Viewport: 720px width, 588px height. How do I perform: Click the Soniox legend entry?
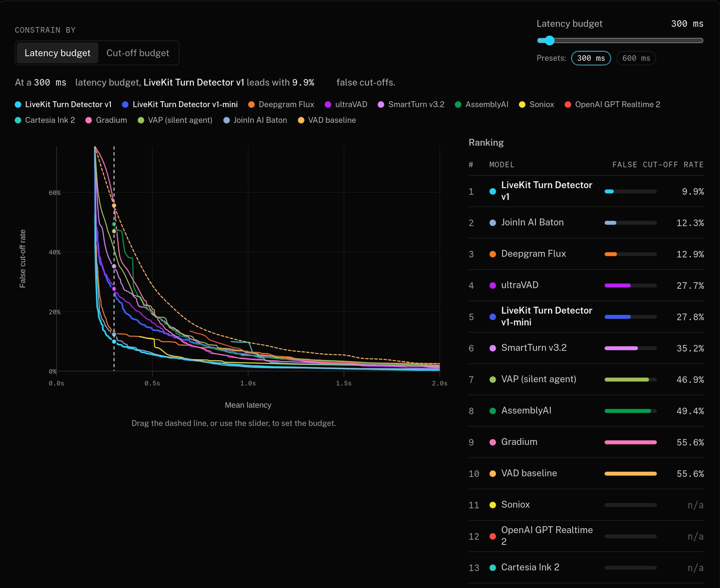[536, 104]
